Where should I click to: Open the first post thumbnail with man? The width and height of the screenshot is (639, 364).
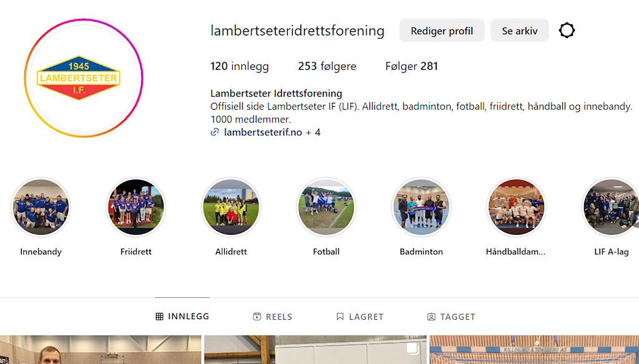(100, 350)
